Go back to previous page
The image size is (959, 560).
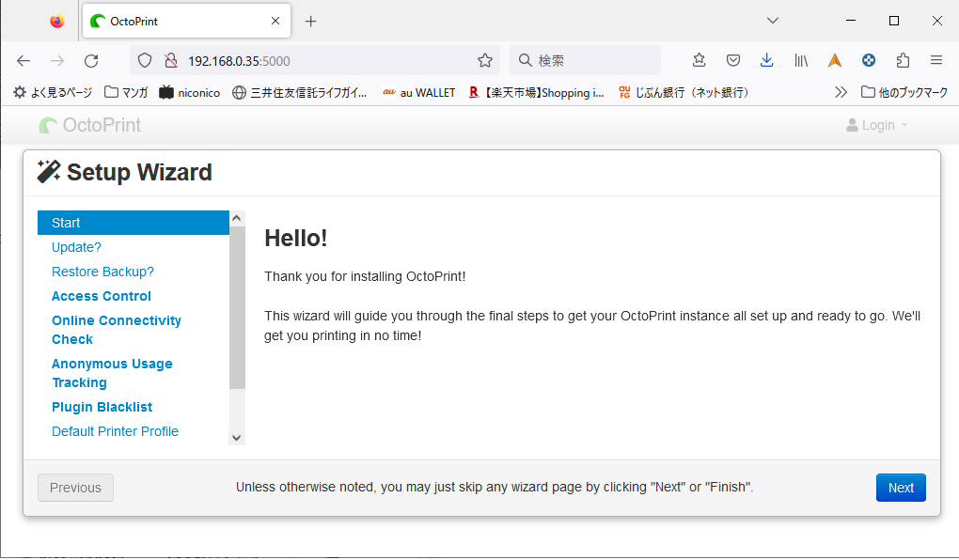tap(24, 60)
